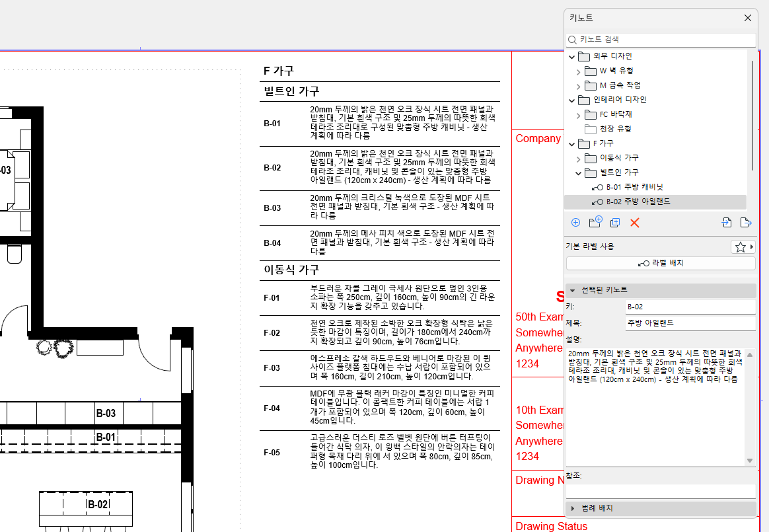Click the keynote tree vertical scrollbar

coord(752,116)
